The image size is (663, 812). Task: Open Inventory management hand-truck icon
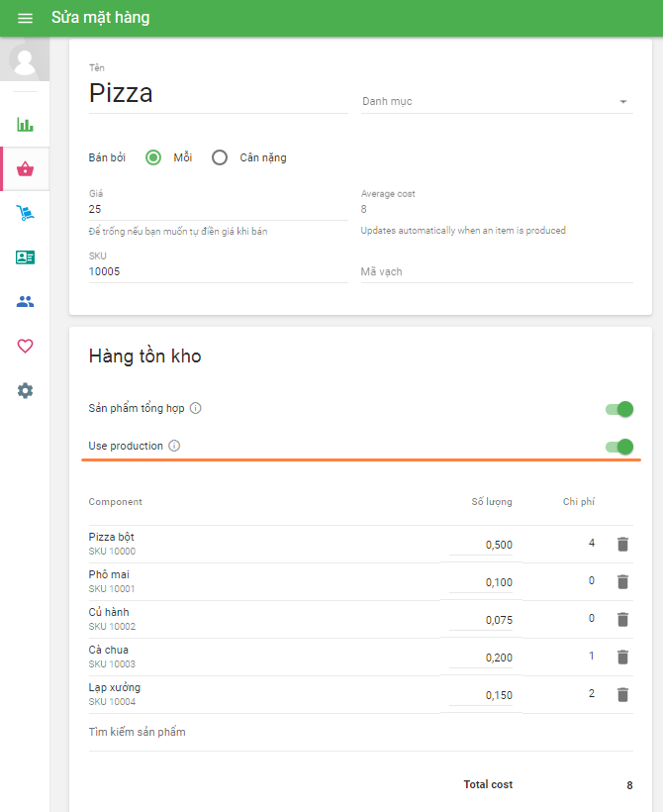[x=25, y=212]
